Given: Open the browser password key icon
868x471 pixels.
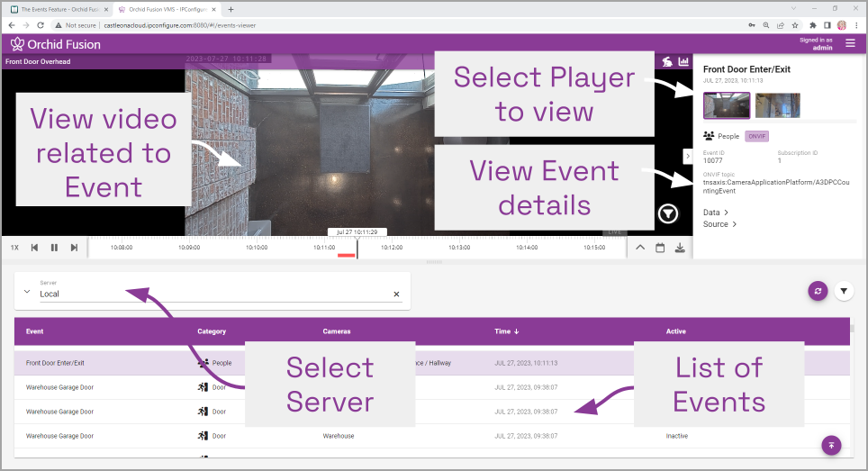Looking at the screenshot, I should click(x=751, y=25).
